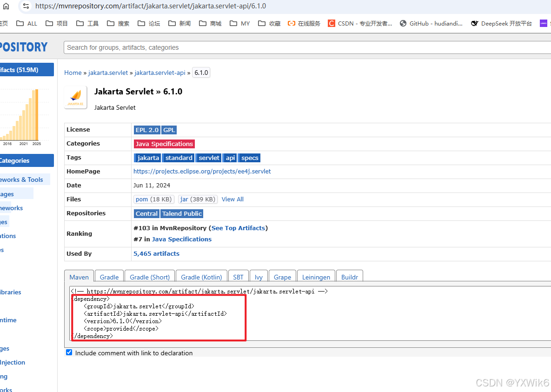This screenshot has height=392, width=551.
Task: Open the Central repository badge
Action: pos(146,213)
